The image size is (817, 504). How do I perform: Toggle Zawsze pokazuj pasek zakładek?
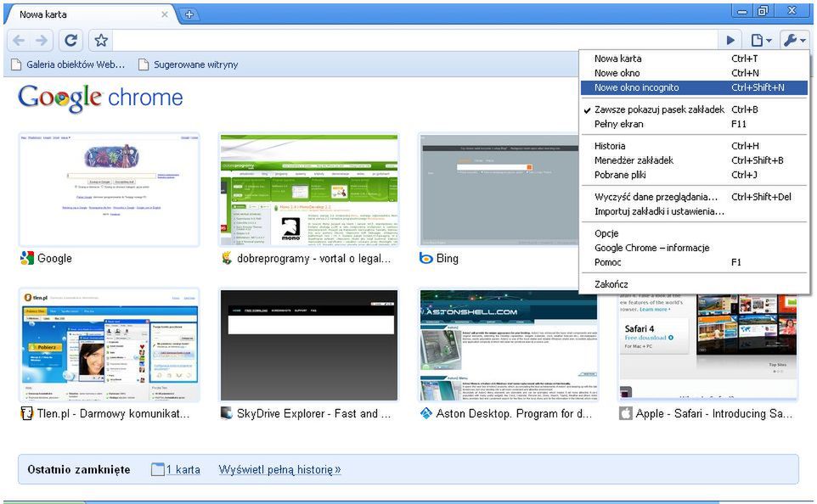pyautogui.click(x=694, y=109)
